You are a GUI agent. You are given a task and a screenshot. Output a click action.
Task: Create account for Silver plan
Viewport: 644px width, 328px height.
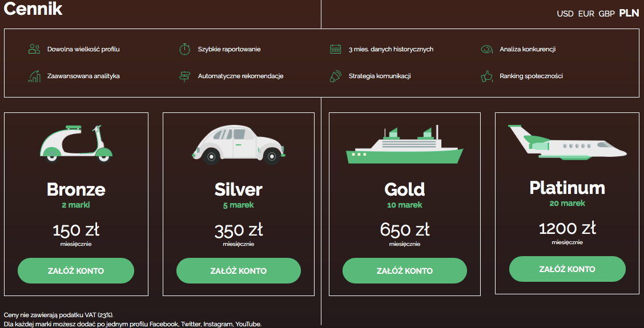click(x=239, y=270)
